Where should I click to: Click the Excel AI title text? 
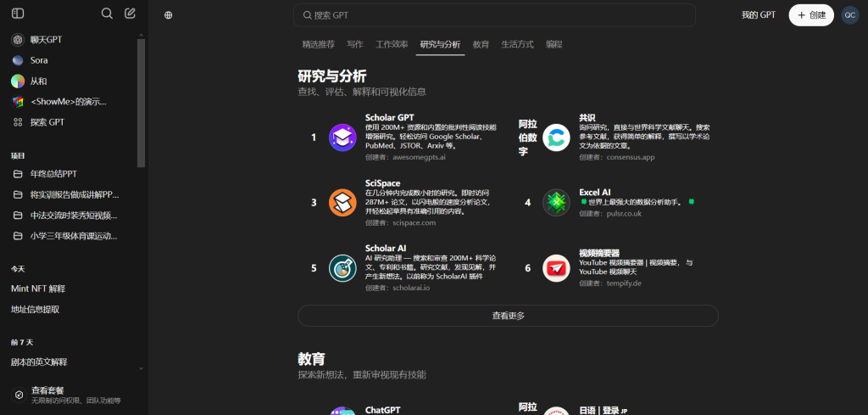click(x=595, y=193)
